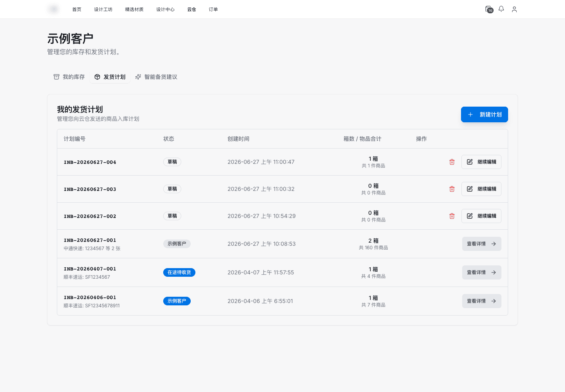Click plan number INB-20260627-003
The width and height of the screenshot is (565, 392).
(90, 189)
